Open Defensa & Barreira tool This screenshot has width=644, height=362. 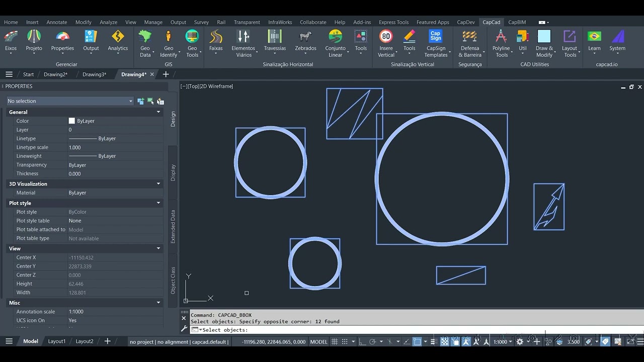[470, 44]
